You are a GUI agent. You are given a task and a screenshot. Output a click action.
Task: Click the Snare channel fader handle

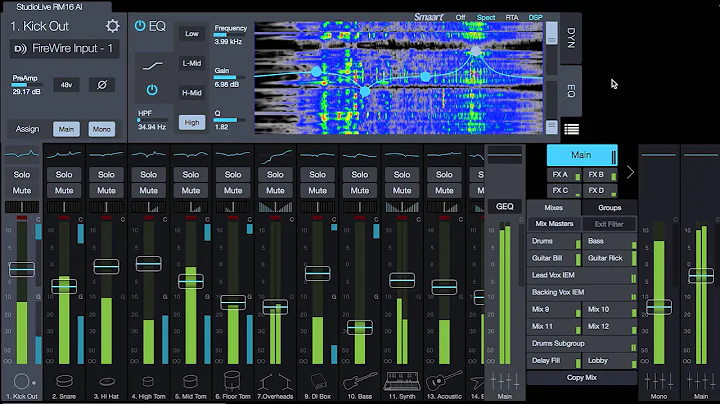(64, 286)
